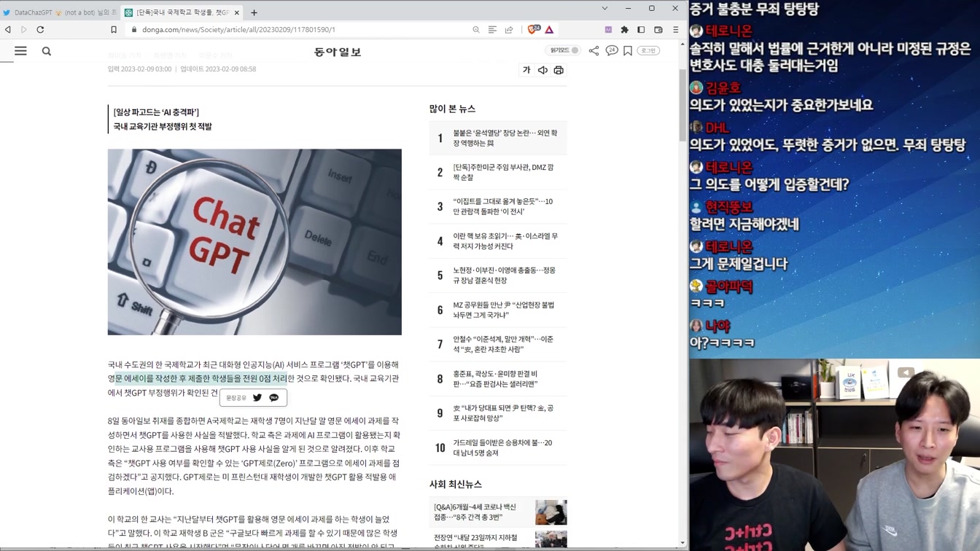Click the 로그인 login button
The image size is (980, 551).
point(647,50)
